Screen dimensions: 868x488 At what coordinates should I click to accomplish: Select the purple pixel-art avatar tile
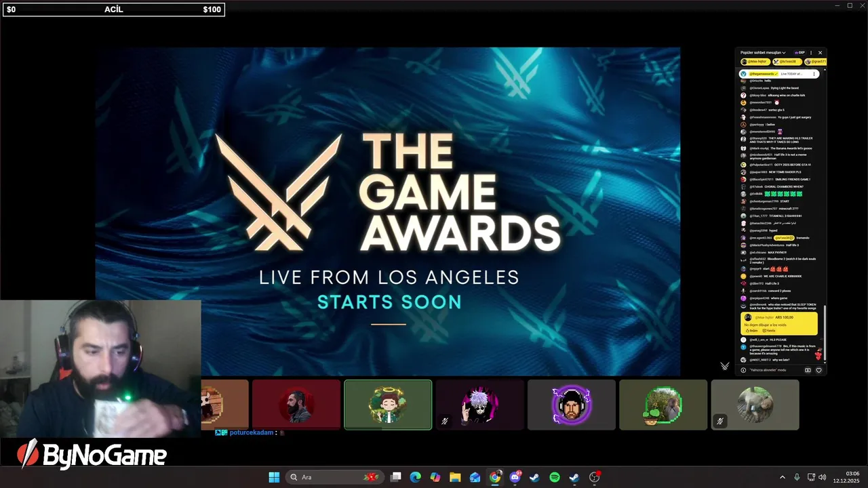572,405
